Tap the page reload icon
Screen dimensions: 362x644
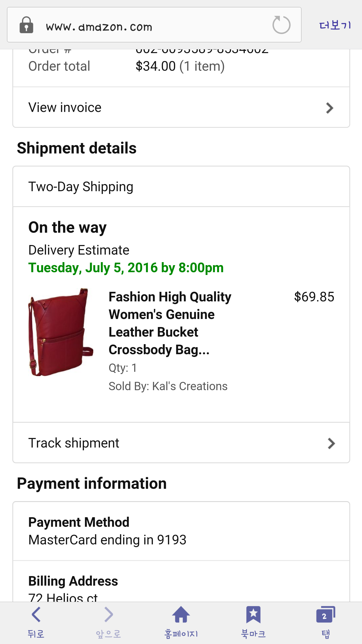(281, 25)
